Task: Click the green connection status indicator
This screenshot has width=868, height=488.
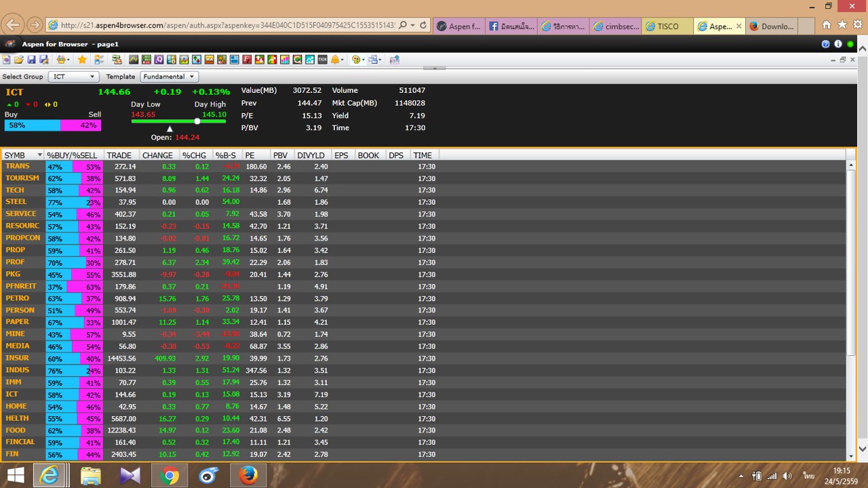Action: point(850,44)
